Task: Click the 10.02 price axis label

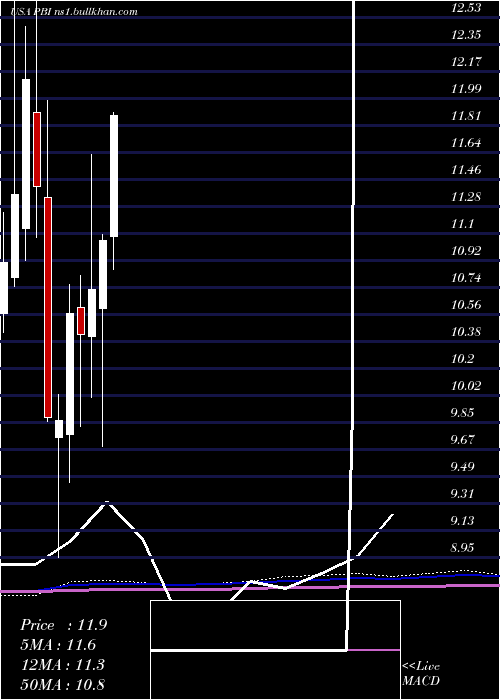Action: 466,386
